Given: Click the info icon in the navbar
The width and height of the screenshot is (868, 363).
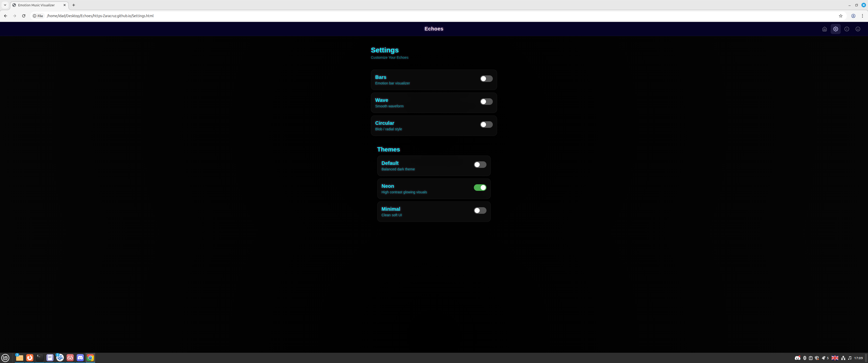Looking at the screenshot, I should 847,29.
